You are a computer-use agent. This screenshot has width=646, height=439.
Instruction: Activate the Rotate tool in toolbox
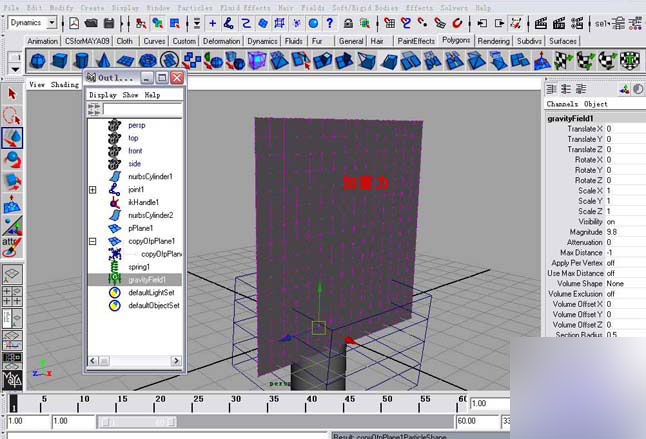point(12,159)
